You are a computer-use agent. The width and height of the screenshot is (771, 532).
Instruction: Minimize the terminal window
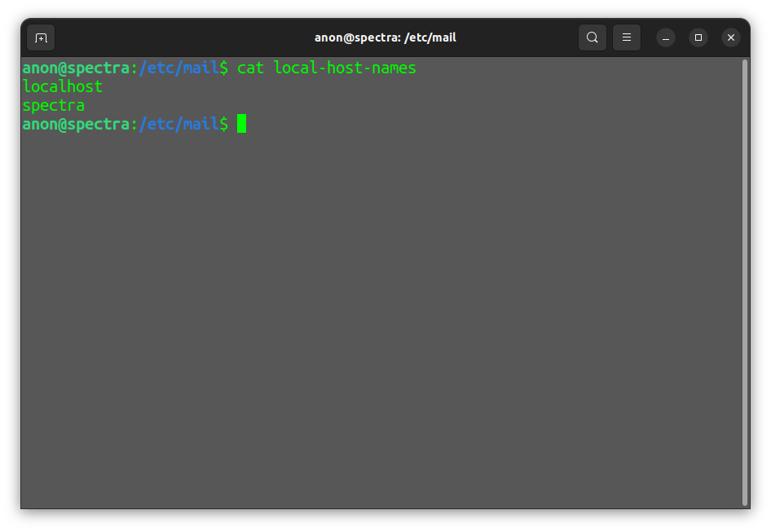[x=666, y=37]
